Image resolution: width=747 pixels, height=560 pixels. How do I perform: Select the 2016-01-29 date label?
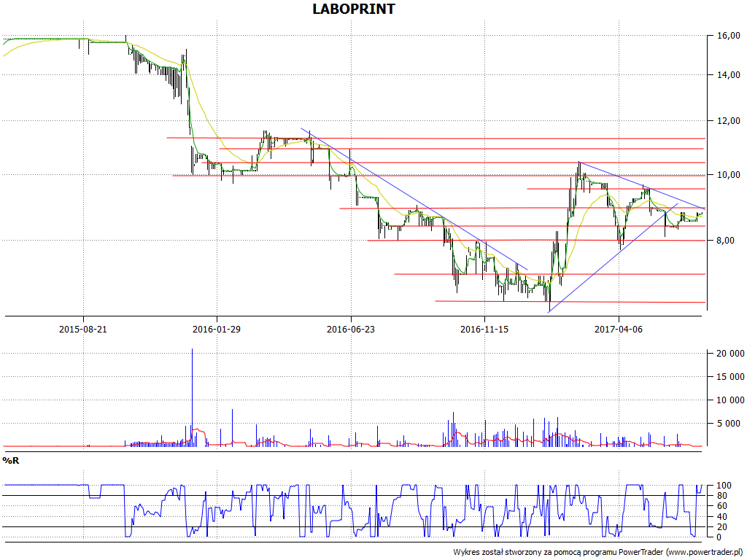(216, 329)
